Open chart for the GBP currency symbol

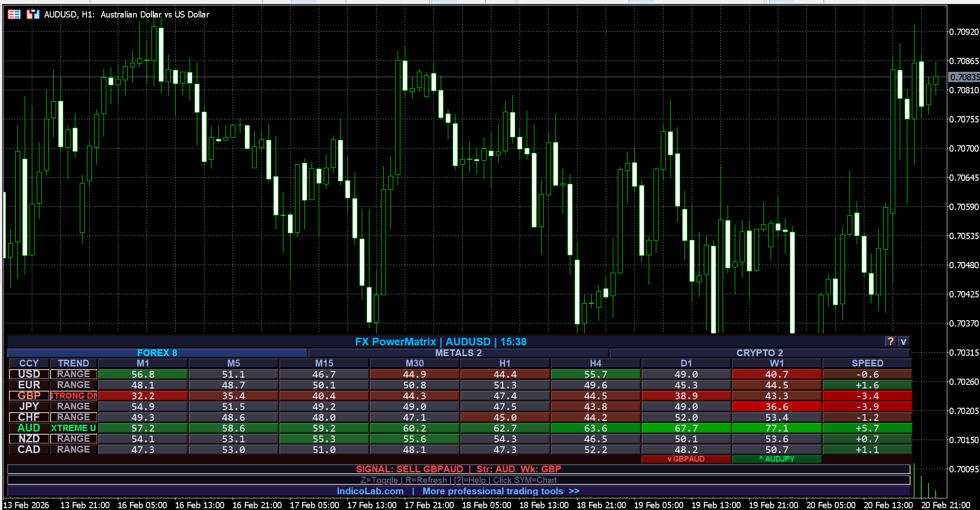[x=29, y=396]
